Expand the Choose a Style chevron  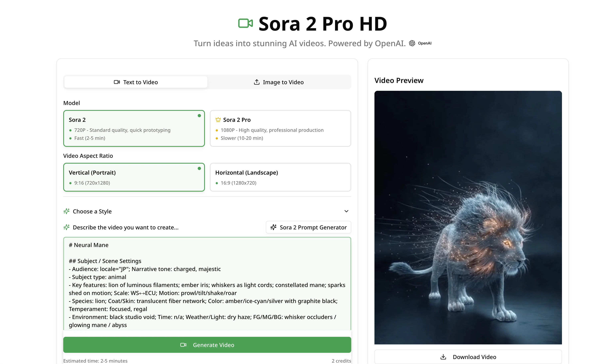point(346,211)
